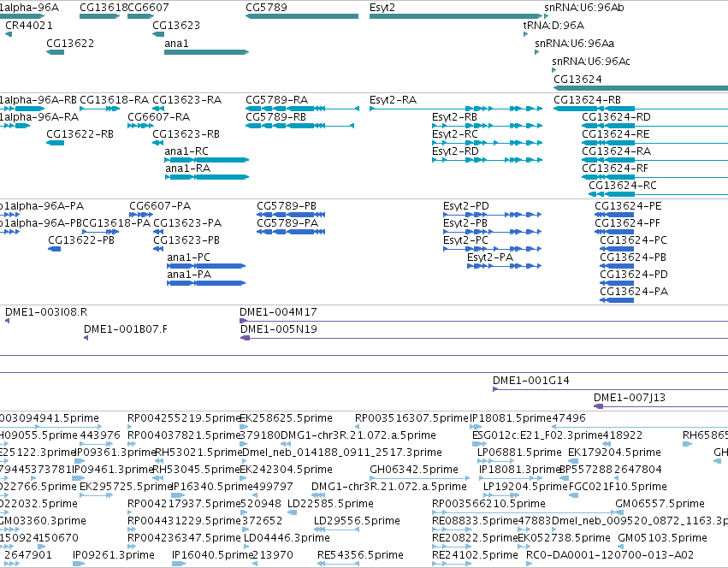Select the Esyt2-RC transcript
Viewport: 728px width, 568px height.
(x=487, y=143)
